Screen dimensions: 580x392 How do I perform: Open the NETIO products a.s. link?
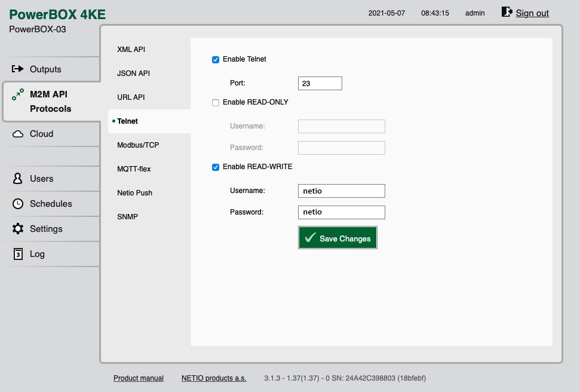tap(214, 378)
